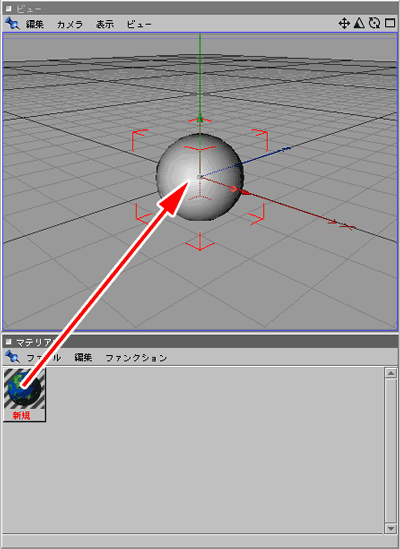This screenshot has height=549, width=400.
Task: Click the zoom camera triangle icon
Action: click(x=359, y=23)
